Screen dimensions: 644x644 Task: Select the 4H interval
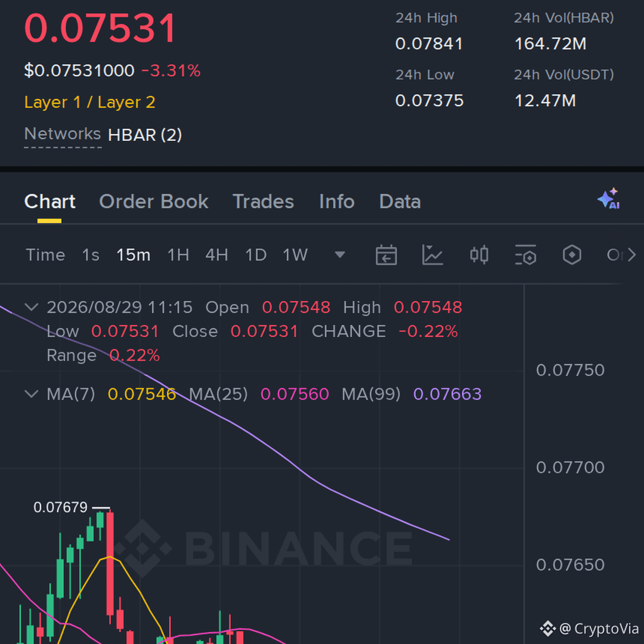point(217,255)
